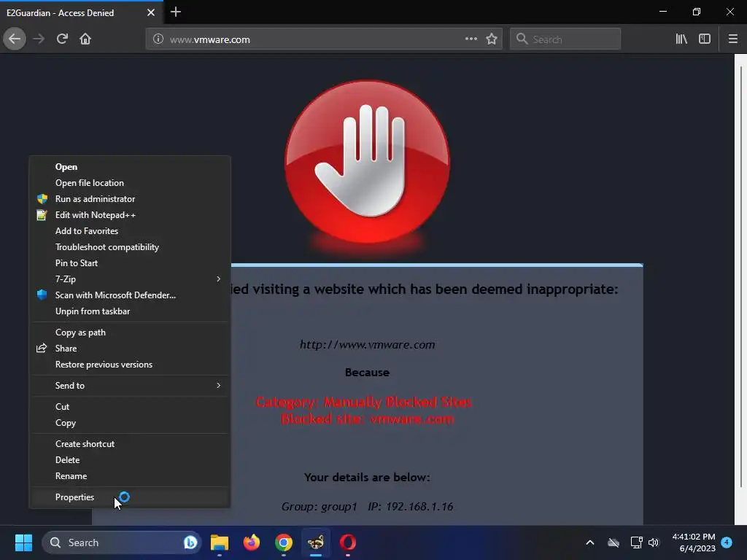Go back to the previous page
Image resolution: width=747 pixels, height=560 pixels.
click(15, 39)
